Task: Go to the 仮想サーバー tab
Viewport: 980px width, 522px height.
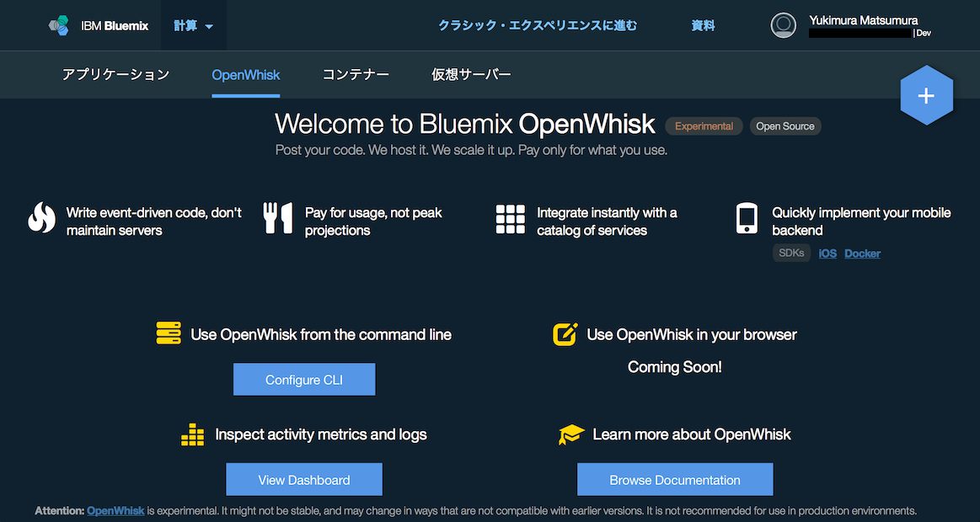Action: pyautogui.click(x=471, y=75)
